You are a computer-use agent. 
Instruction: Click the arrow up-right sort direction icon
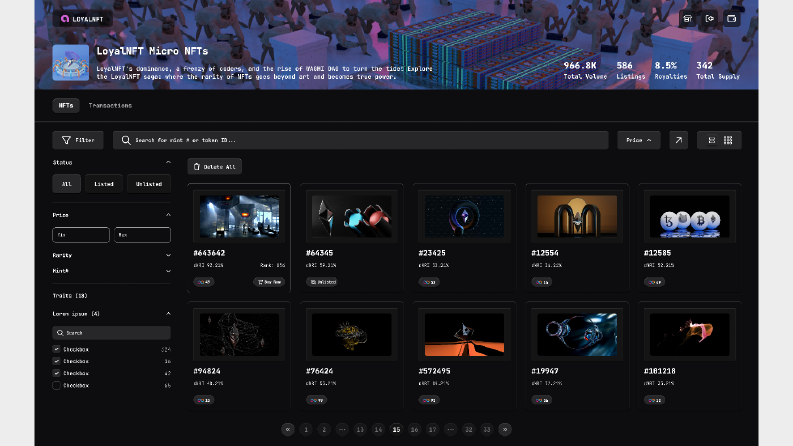point(679,140)
